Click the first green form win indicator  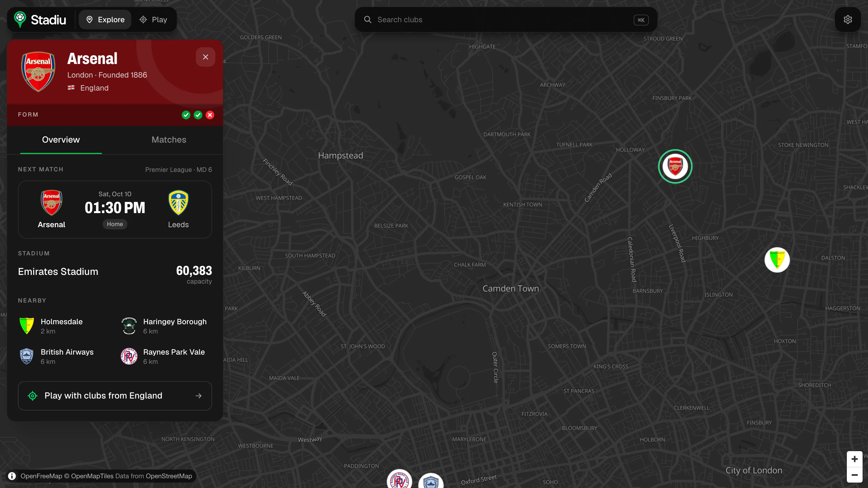click(x=186, y=115)
